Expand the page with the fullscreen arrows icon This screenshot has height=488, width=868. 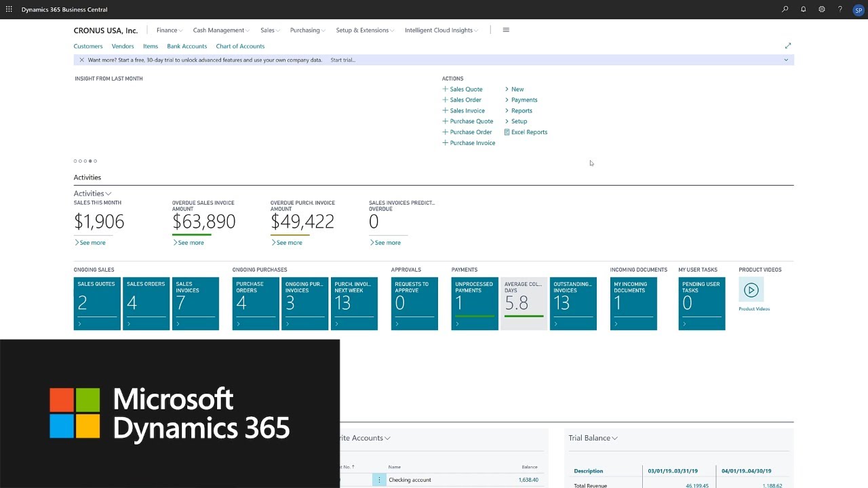788,45
